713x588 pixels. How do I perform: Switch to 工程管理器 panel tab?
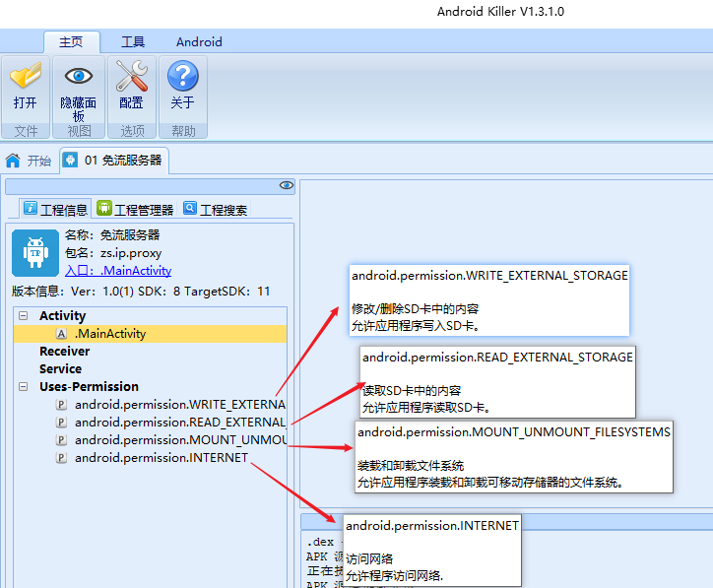point(136,209)
